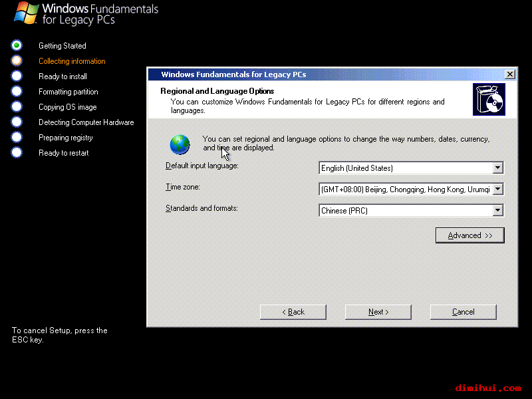Click the dialog title bar text
The image size is (532, 399).
pos(233,74)
